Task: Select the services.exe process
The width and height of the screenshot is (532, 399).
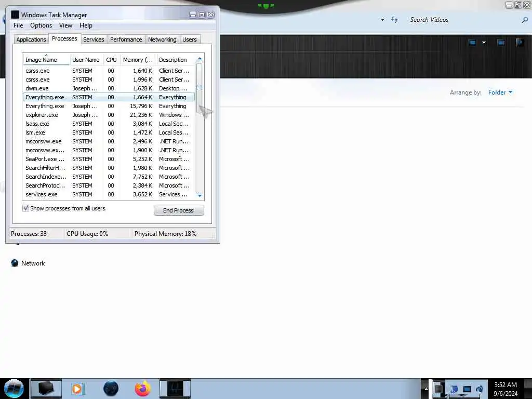Action: click(x=109, y=194)
